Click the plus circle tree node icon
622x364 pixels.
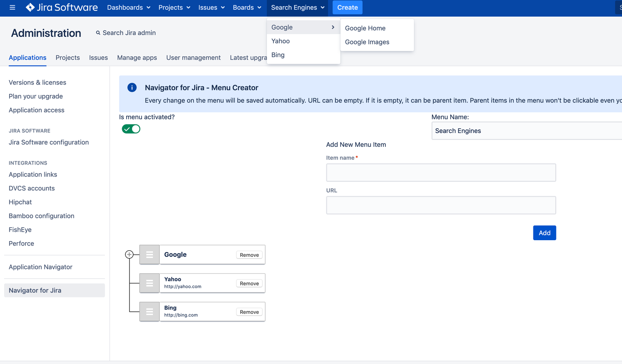[x=129, y=254]
